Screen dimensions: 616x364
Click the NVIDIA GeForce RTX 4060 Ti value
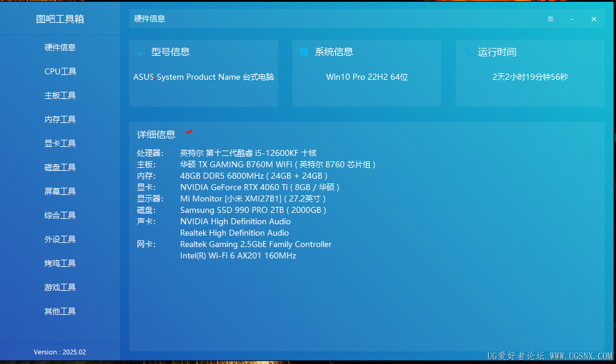click(260, 187)
